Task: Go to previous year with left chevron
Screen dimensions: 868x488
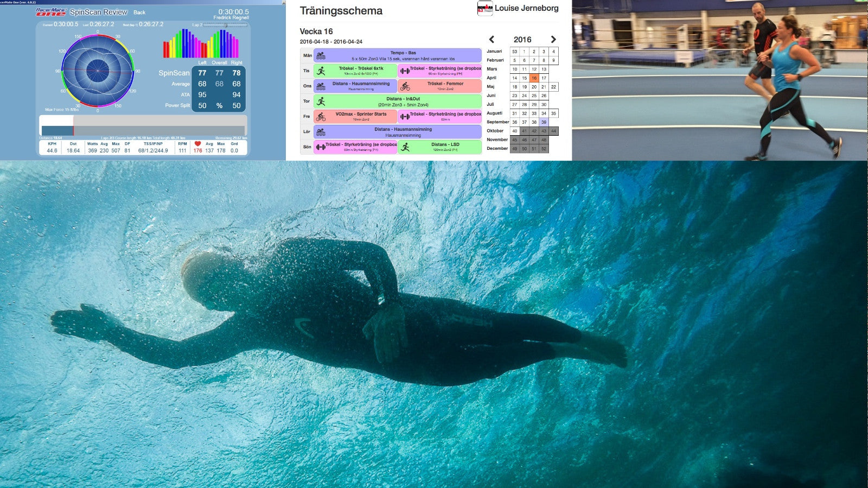Action: (492, 39)
